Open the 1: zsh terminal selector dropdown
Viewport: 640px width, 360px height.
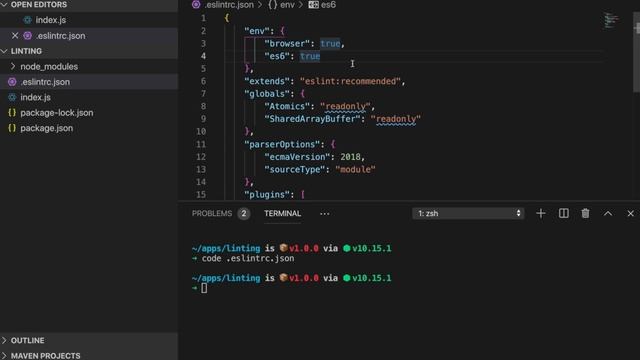point(468,213)
